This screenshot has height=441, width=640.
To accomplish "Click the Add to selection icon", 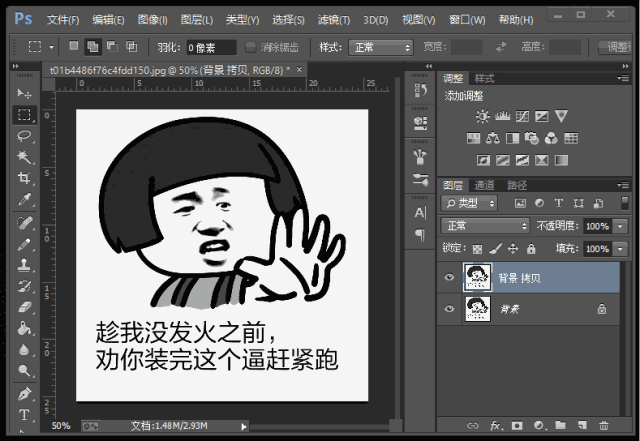I will tap(93, 47).
